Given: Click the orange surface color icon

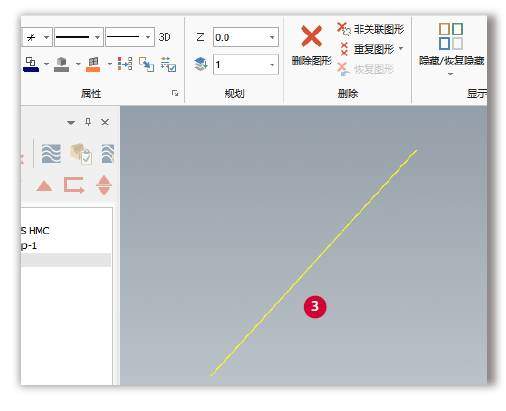Looking at the screenshot, I should pyautogui.click(x=93, y=64).
